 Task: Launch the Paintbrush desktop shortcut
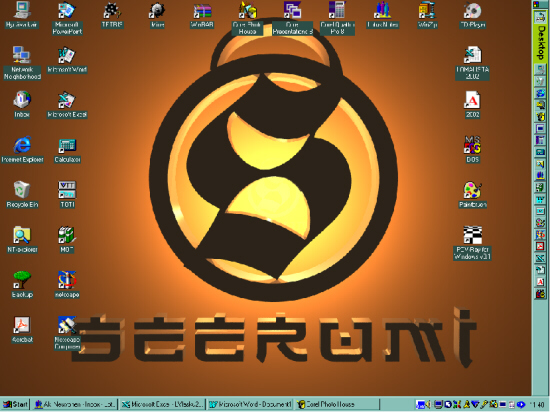pos(472,195)
